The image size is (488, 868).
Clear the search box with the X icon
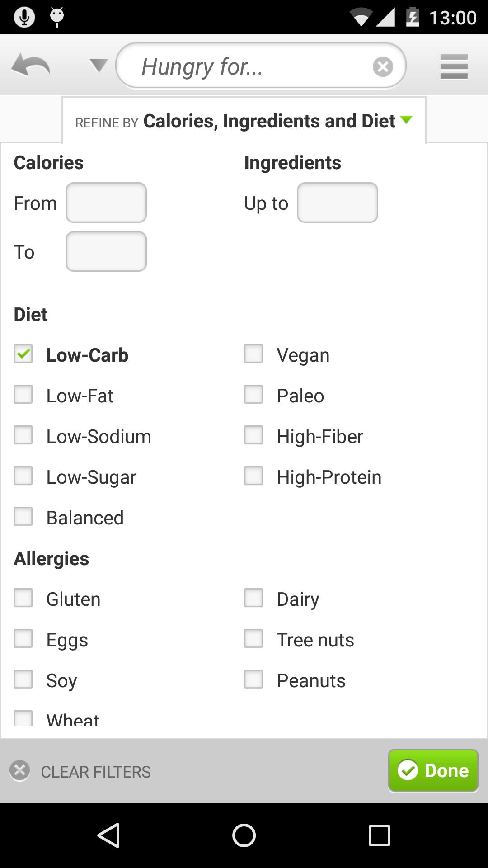tap(383, 67)
